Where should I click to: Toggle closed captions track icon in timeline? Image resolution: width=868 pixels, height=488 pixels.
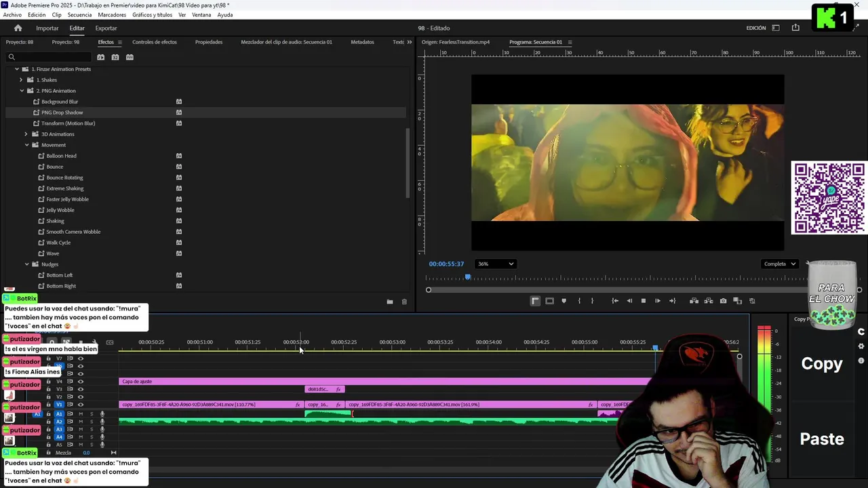[110, 342]
